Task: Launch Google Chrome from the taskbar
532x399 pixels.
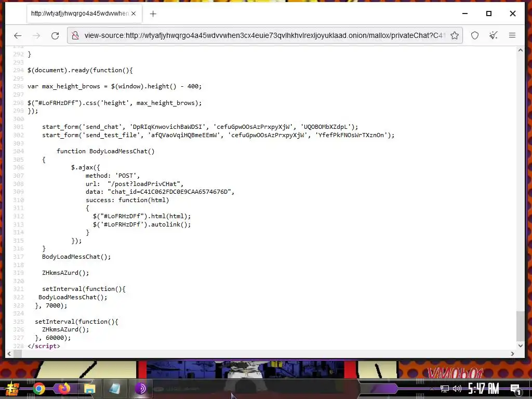Action: pos(38,389)
